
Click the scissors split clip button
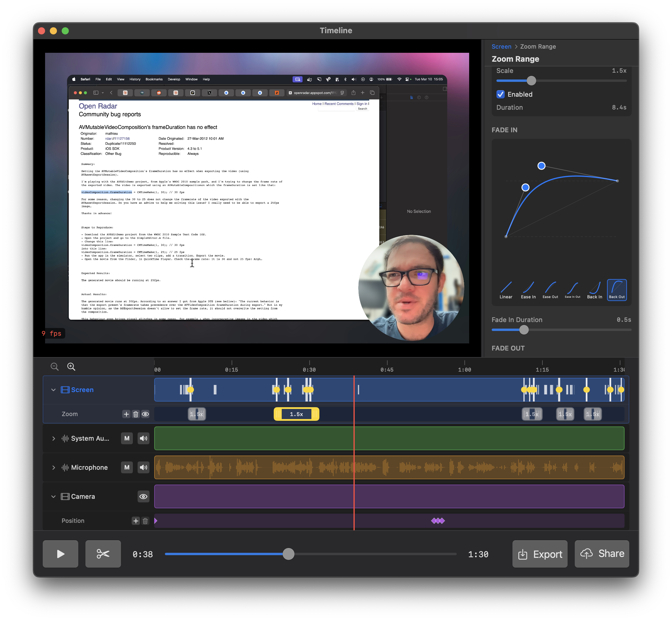(x=103, y=554)
